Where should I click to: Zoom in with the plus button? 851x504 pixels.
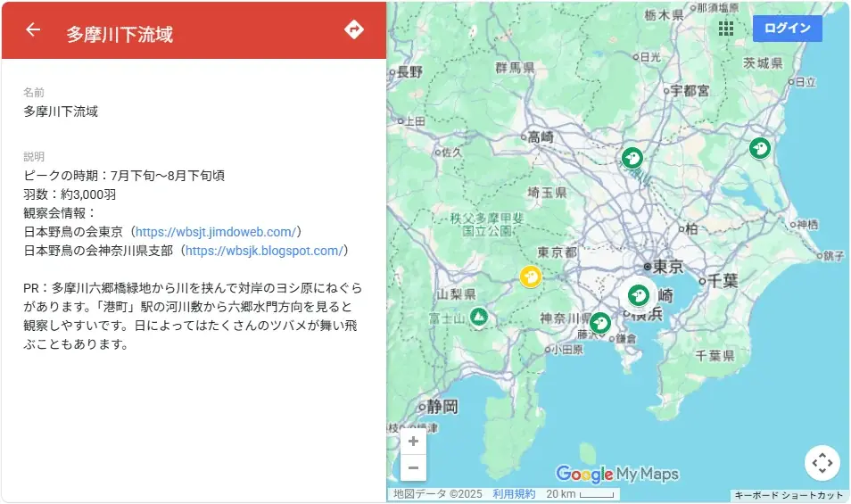(413, 442)
